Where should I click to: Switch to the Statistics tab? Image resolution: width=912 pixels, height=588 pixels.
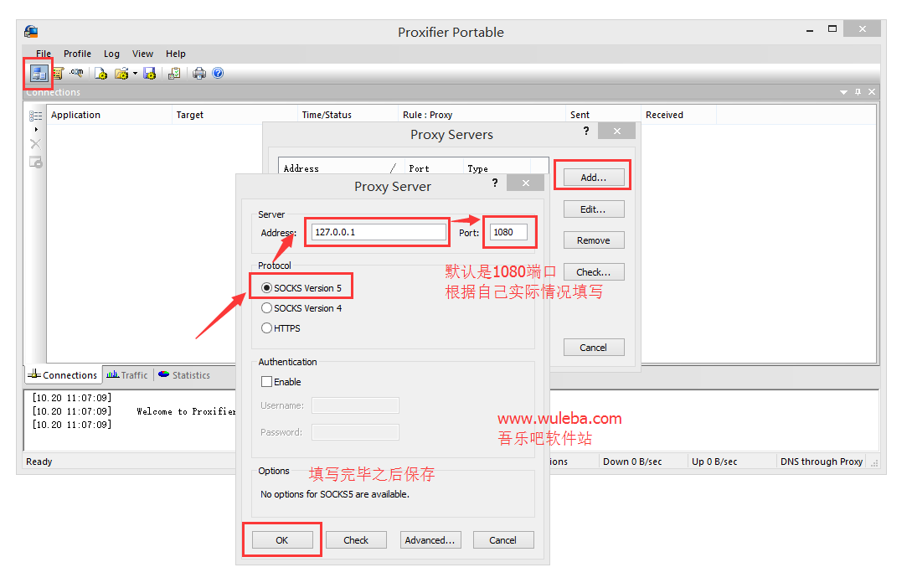point(184,375)
